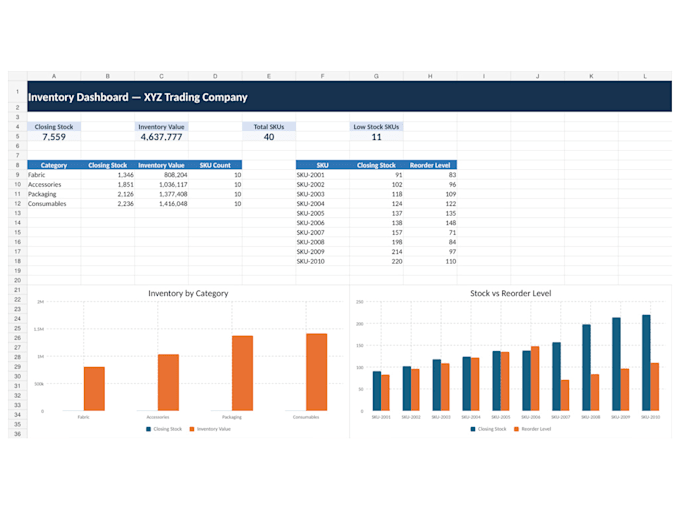680x510 pixels.
Task: Select the SKU-2007 cell
Action: pos(323,232)
